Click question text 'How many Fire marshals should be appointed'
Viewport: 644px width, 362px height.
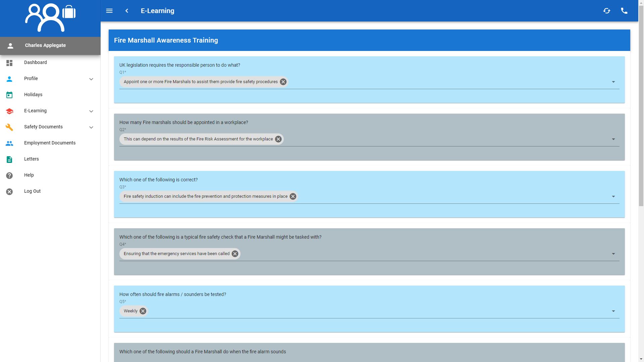tap(183, 122)
